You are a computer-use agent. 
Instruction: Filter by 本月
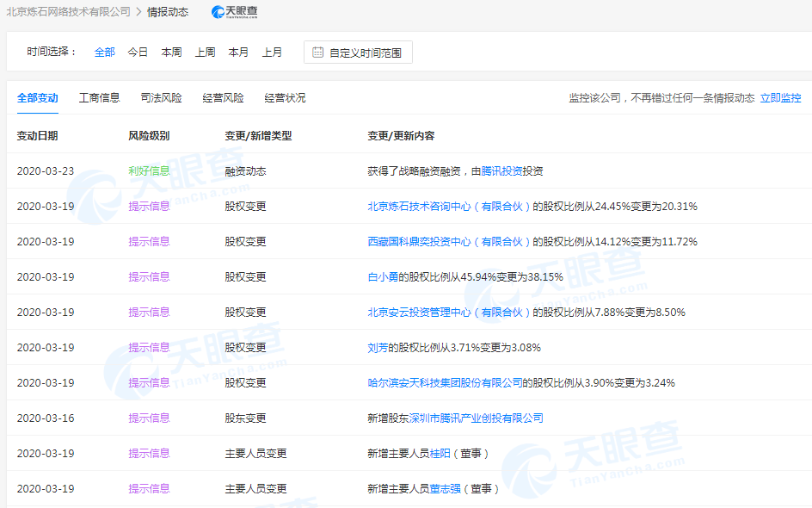pos(238,53)
